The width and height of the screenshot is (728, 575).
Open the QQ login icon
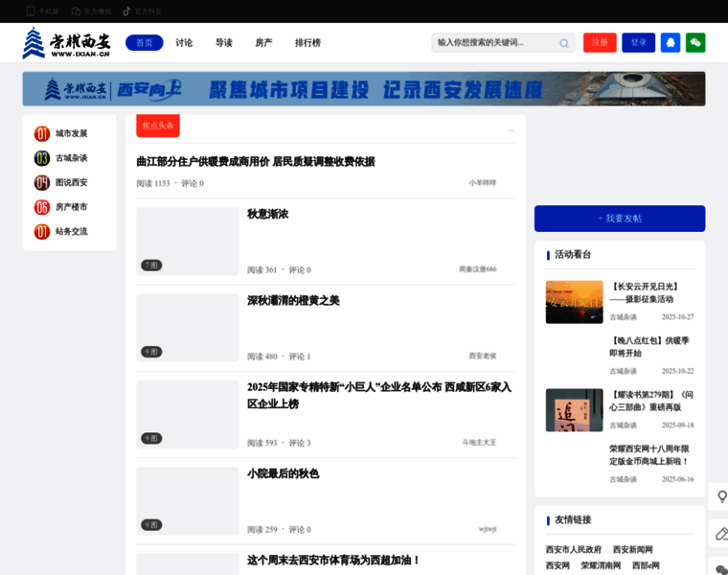point(671,43)
